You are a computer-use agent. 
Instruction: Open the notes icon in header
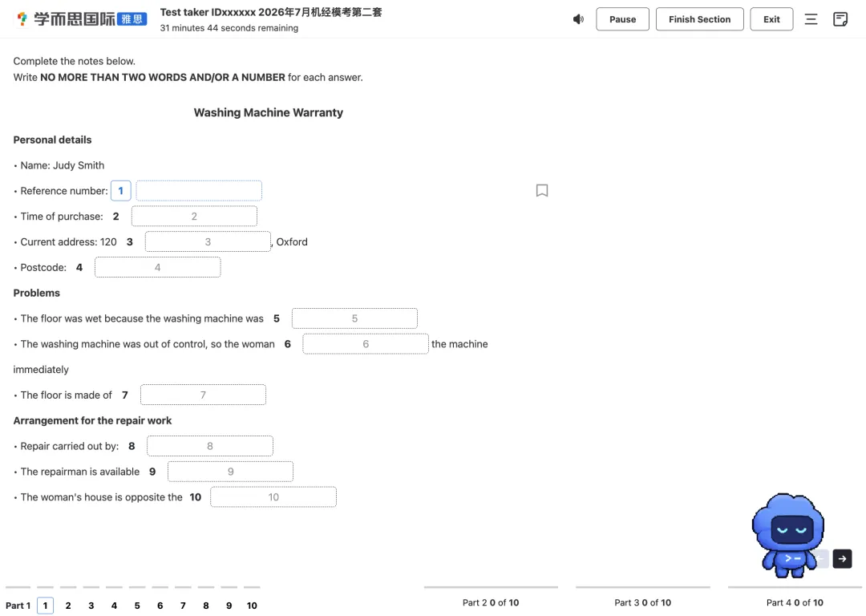pyautogui.click(x=840, y=19)
